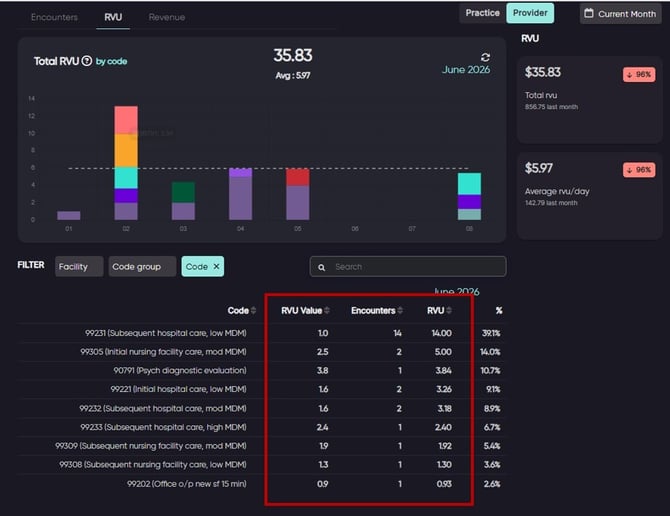The height and width of the screenshot is (516, 670).
Task: Open the Encounters tab
Action: [x=54, y=18]
